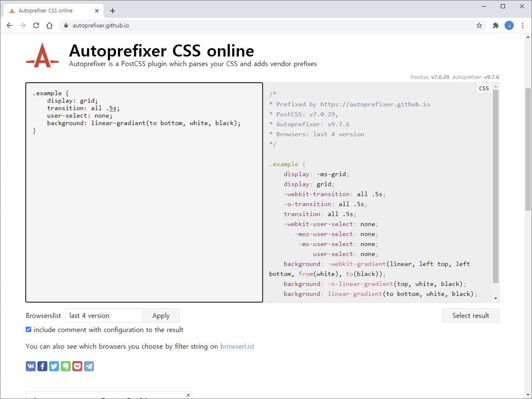The width and height of the screenshot is (532, 399).
Task: Click the 'user-select: none;' input line
Action: pyautogui.click(x=80, y=116)
